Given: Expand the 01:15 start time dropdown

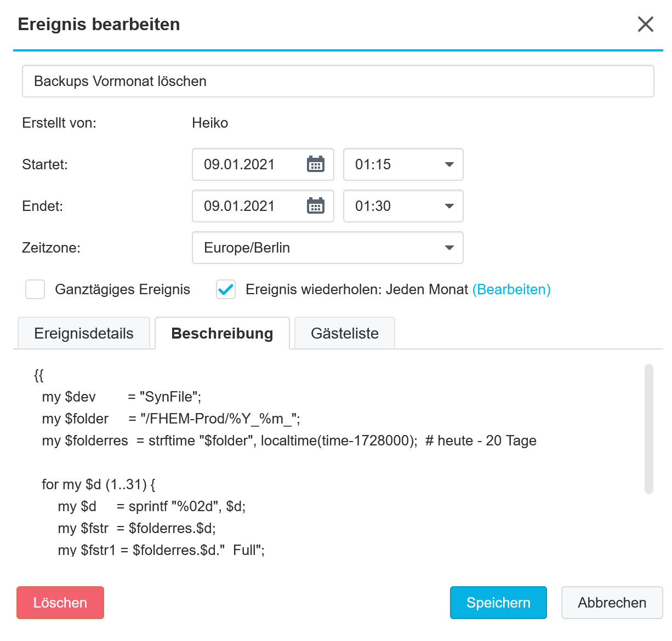Looking at the screenshot, I should click(x=403, y=164).
